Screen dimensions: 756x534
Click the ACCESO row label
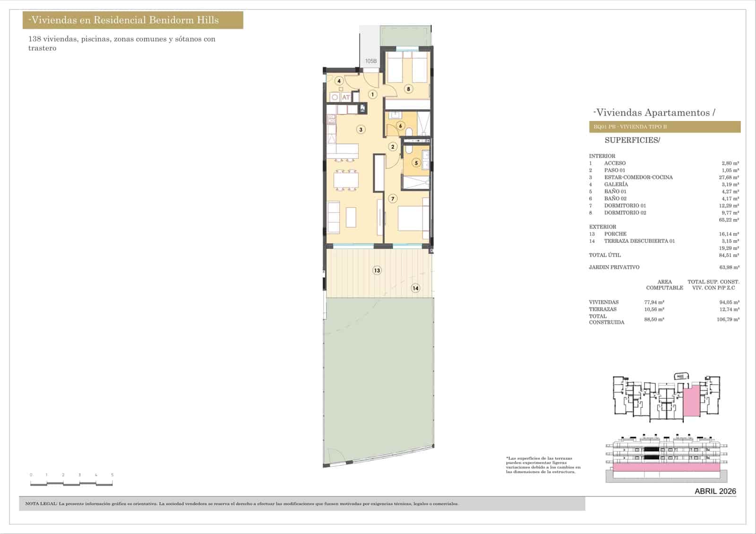click(x=615, y=163)
